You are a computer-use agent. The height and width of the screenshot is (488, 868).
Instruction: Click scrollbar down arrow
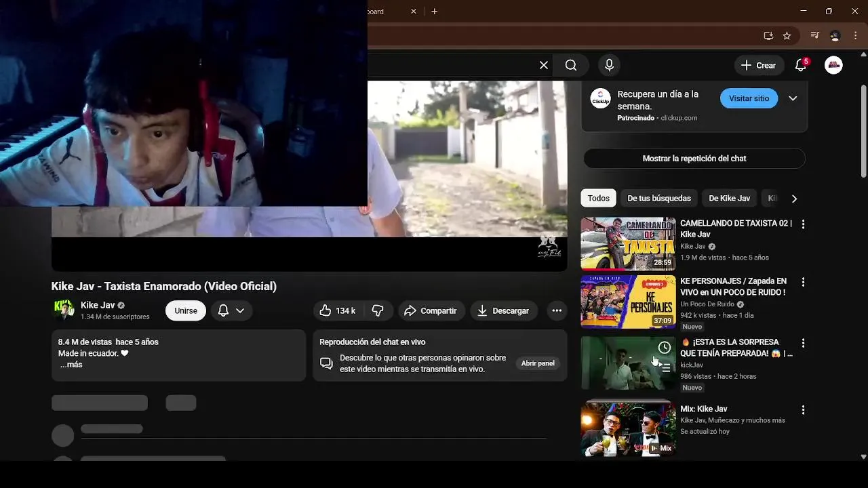[x=863, y=457]
